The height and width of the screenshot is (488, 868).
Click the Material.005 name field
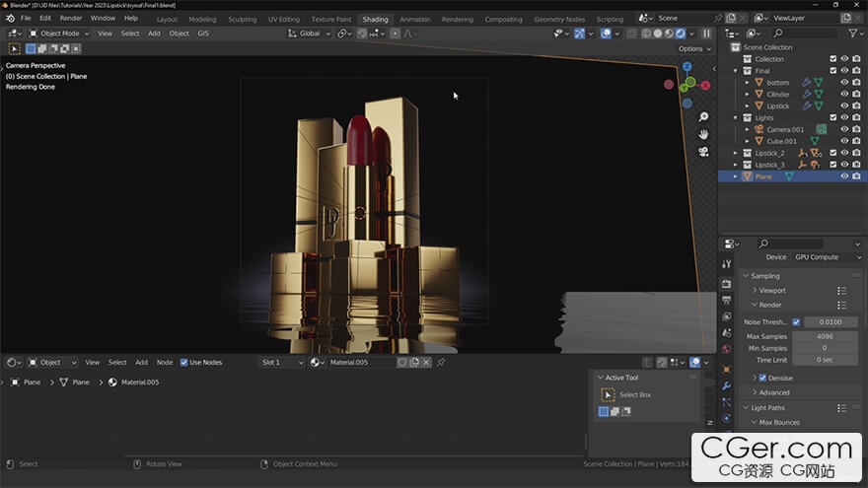tap(360, 363)
